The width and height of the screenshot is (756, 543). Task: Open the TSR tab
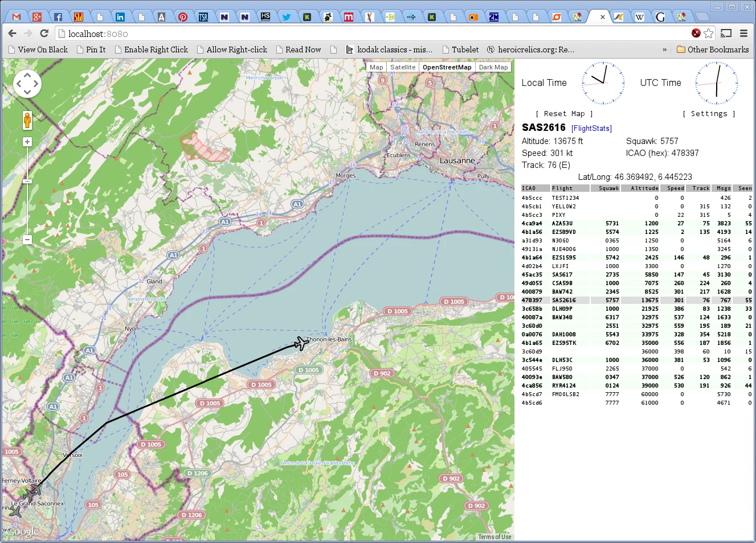tap(203, 17)
